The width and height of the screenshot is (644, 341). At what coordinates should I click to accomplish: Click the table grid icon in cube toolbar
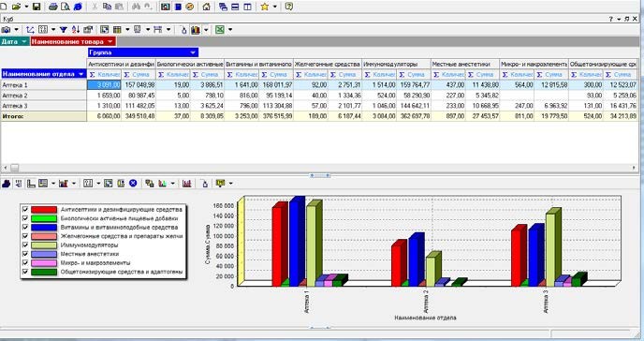click(x=117, y=30)
